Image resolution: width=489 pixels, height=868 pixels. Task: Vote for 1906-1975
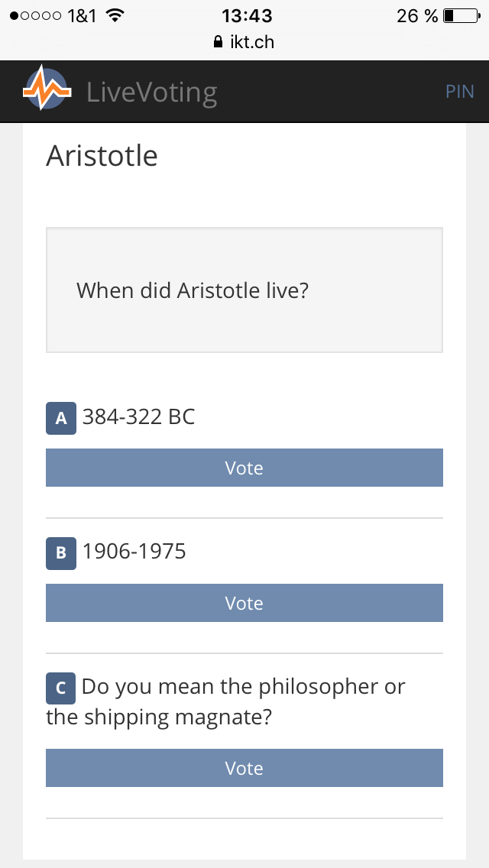244,603
